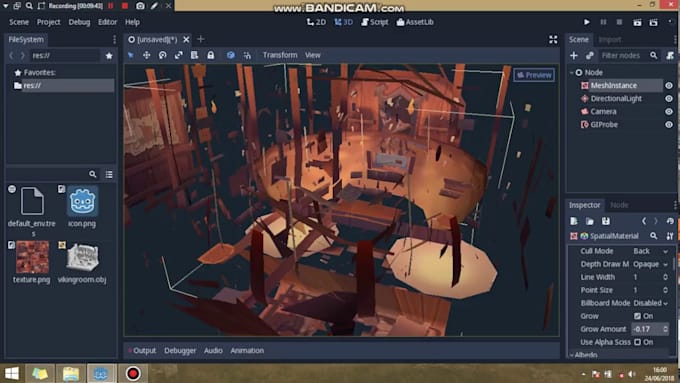The image size is (680, 383).
Task: Go to previous edited object in Inspector
Action: tap(644, 221)
